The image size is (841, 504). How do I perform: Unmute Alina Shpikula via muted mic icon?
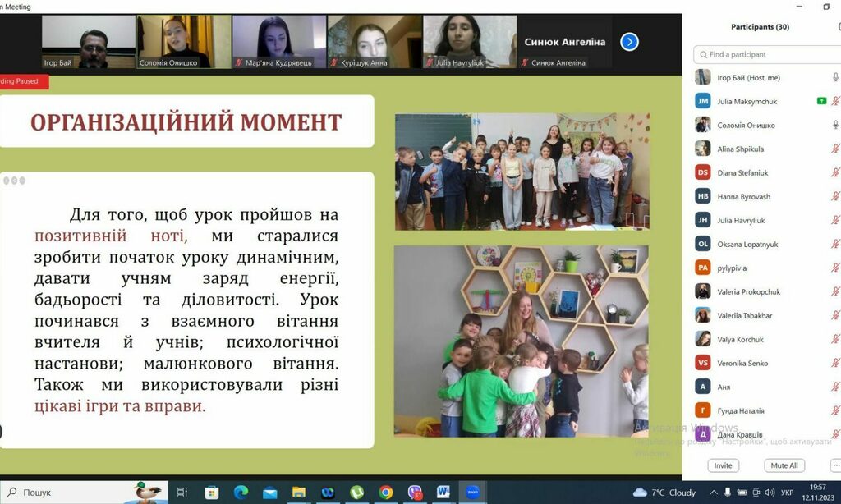pyautogui.click(x=835, y=149)
